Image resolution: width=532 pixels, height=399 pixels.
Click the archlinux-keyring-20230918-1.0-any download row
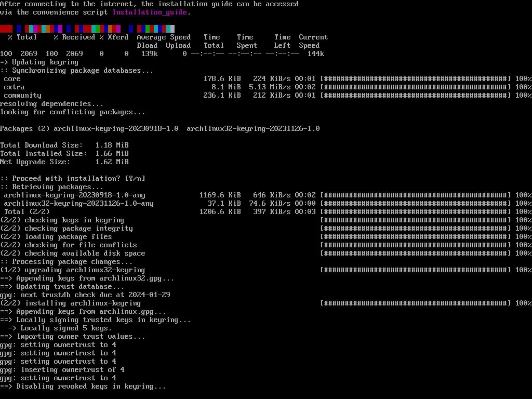click(266, 195)
